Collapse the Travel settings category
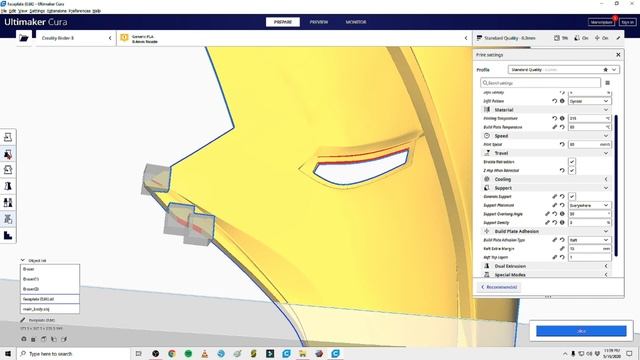The width and height of the screenshot is (640, 360). (547, 153)
